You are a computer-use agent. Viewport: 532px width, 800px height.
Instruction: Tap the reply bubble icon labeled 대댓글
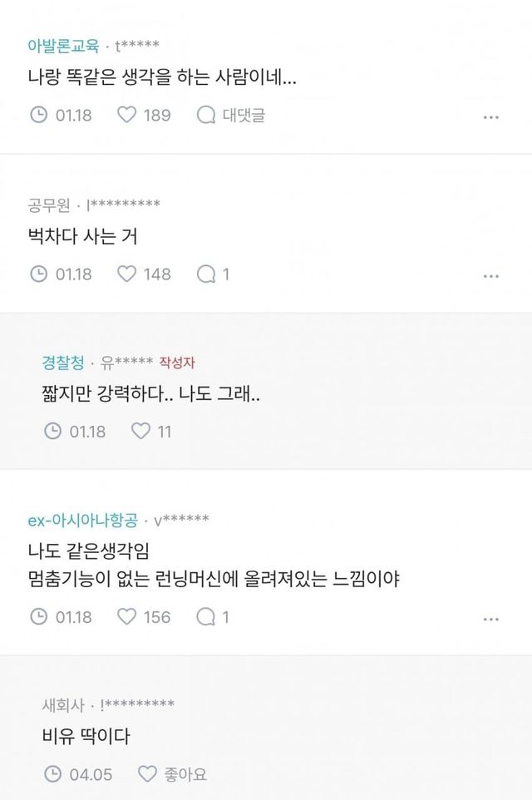pyautogui.click(x=205, y=115)
